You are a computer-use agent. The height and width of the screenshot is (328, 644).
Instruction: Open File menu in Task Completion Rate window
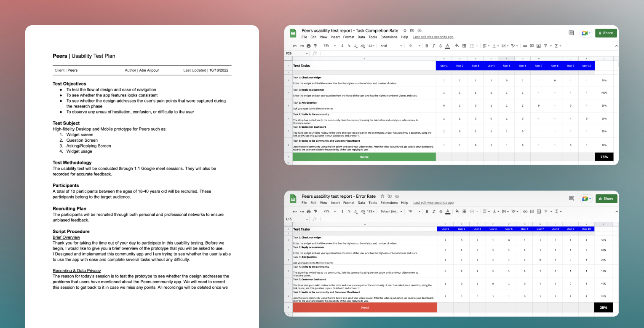[304, 37]
